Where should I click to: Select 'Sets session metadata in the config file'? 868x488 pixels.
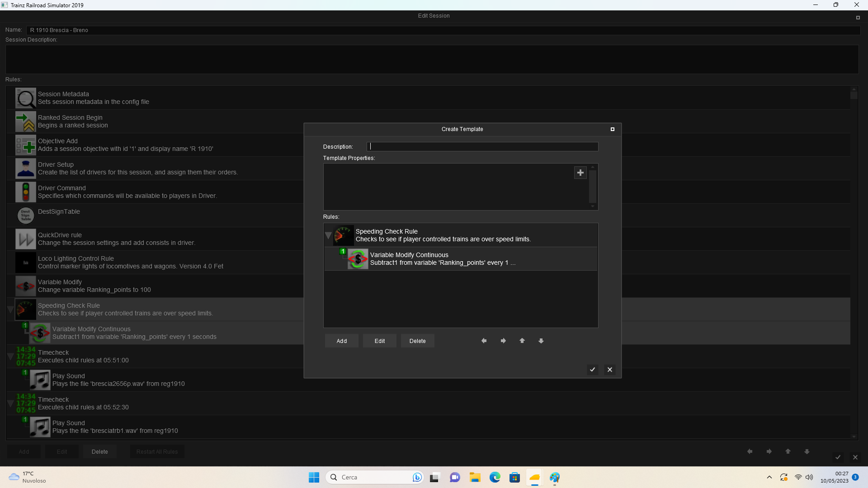94,102
